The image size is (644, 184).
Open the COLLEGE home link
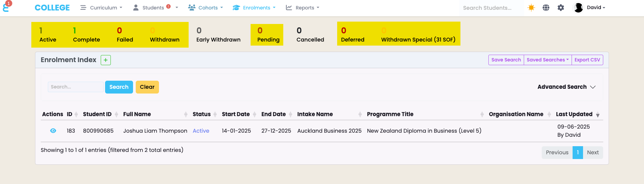[x=52, y=8]
